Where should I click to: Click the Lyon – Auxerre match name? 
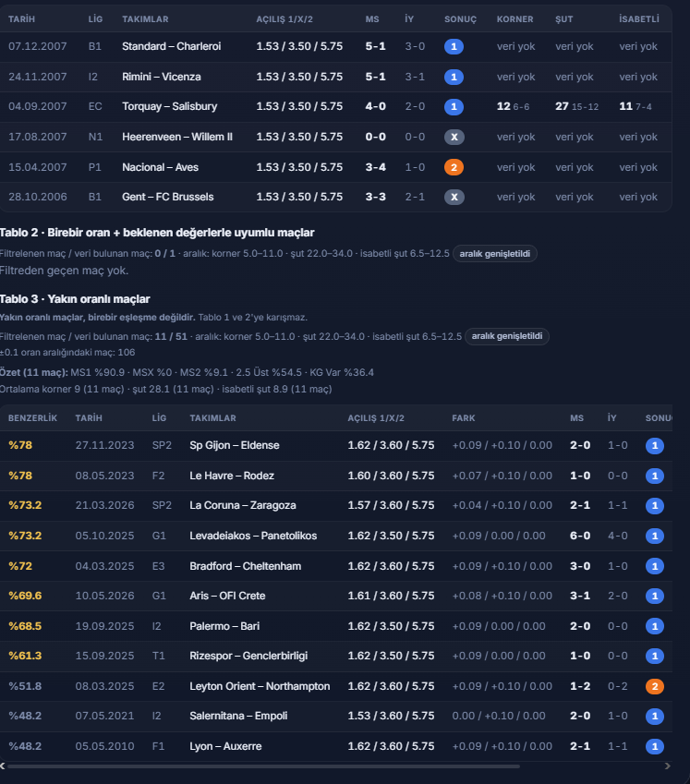pos(225,746)
